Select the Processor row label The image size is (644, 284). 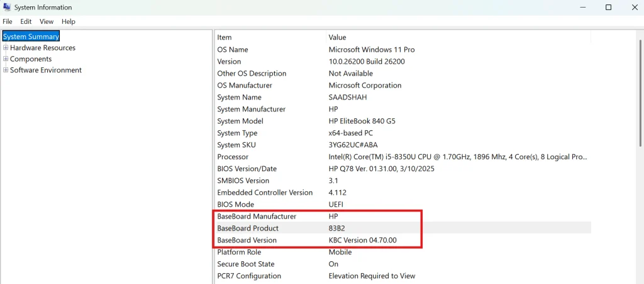tap(233, 157)
